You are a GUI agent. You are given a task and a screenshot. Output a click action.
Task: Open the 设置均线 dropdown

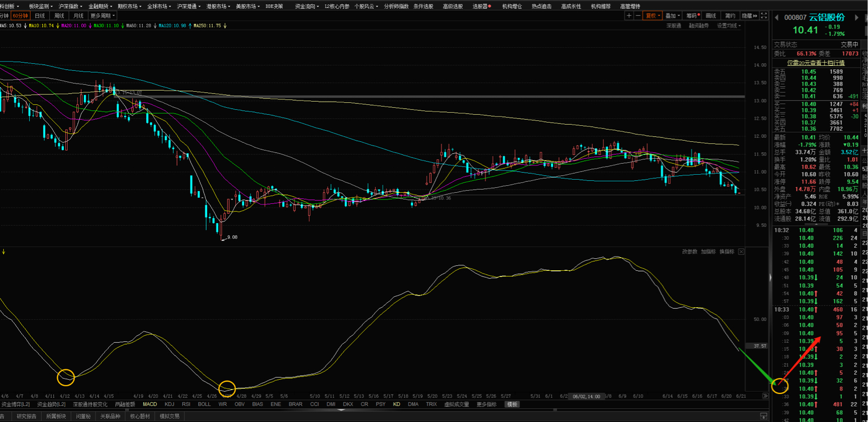[x=728, y=26]
